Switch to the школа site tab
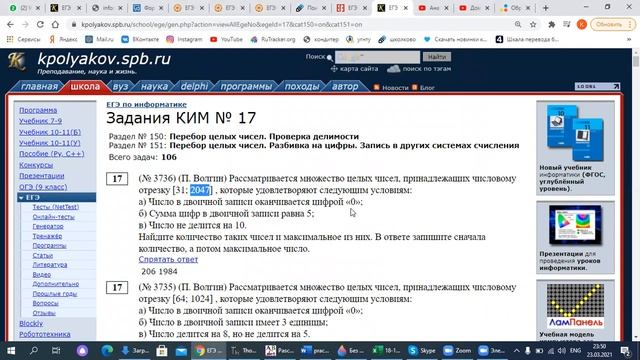The height and width of the screenshot is (360, 640). click(85, 87)
